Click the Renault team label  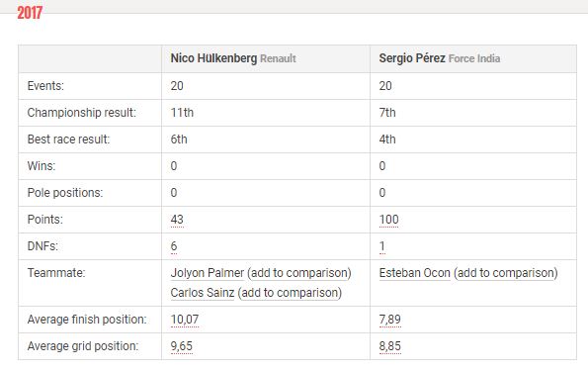[279, 58]
